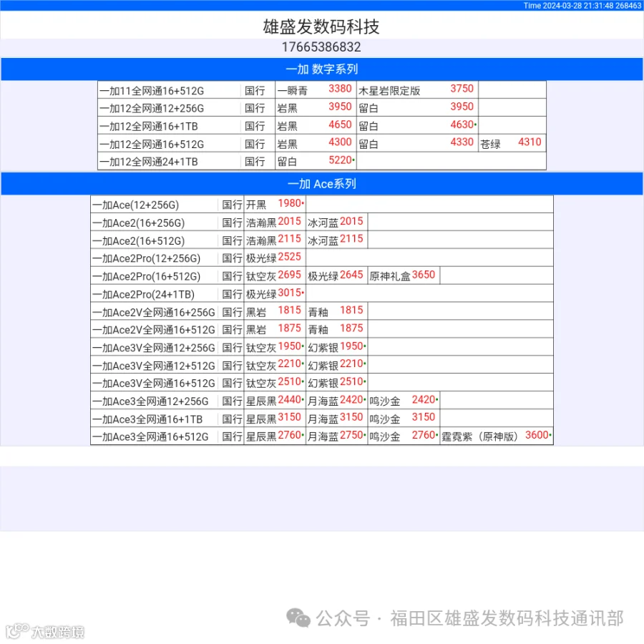Select the row 一加Ace2Pro(12+256G)
This screenshot has height=644, width=644.
tap(322, 258)
